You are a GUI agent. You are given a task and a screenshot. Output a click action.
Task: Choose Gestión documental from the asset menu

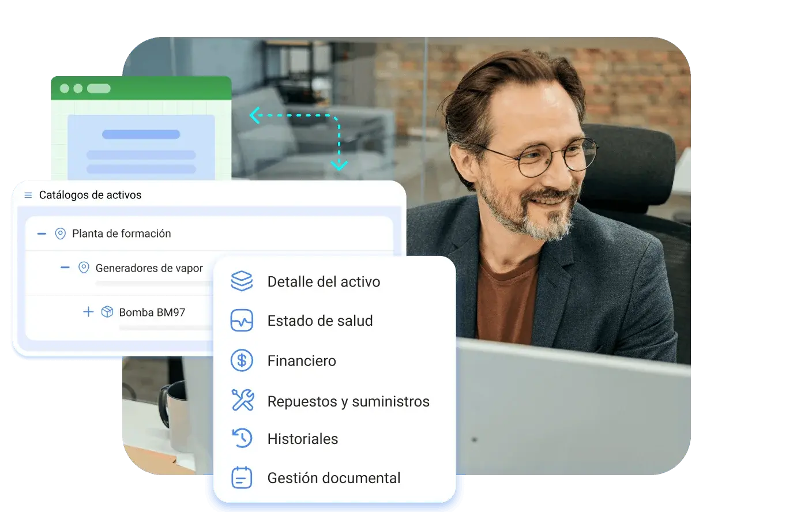click(333, 477)
